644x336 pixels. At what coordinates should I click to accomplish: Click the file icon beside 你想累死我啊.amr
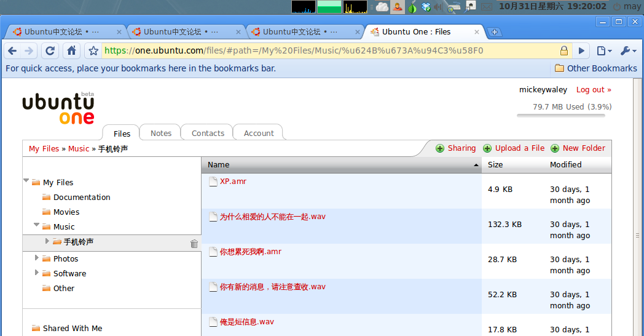click(x=213, y=252)
